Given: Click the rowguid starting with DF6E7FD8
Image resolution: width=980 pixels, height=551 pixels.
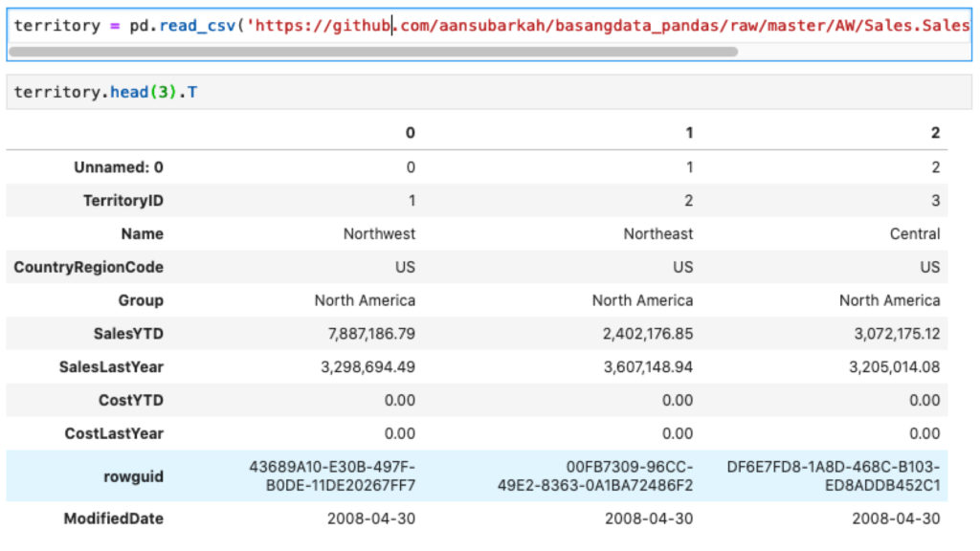Looking at the screenshot, I should pyautogui.click(x=834, y=476).
